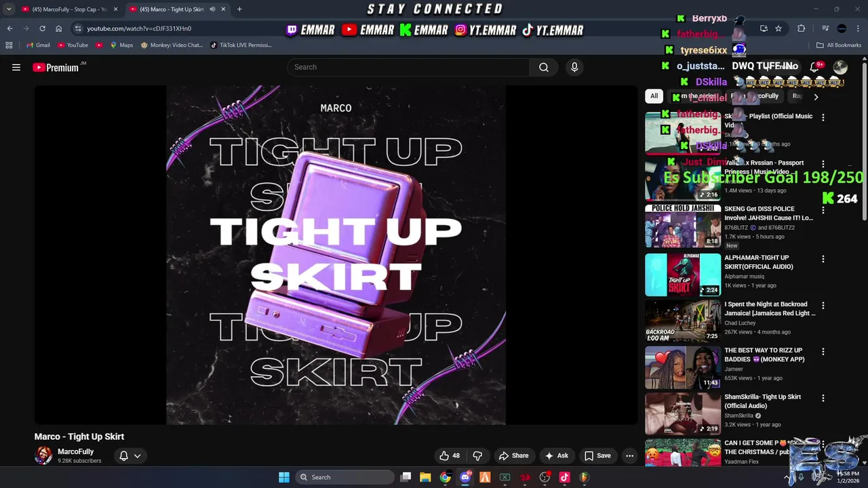Open MarcoFully channel avatar

pos(43,455)
